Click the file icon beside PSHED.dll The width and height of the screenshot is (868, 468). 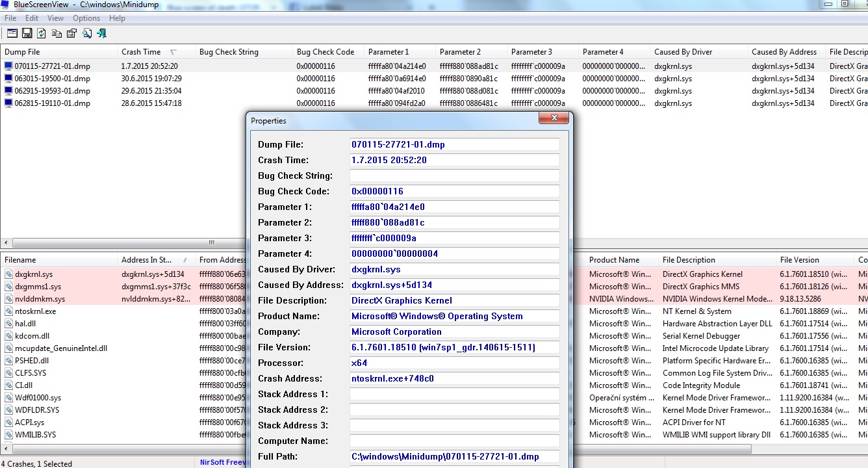click(x=8, y=361)
